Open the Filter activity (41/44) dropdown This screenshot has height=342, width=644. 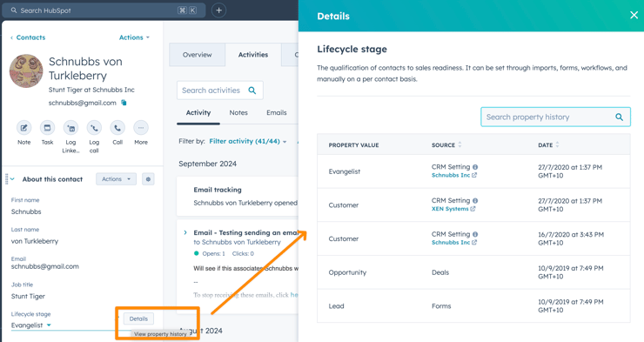coord(248,141)
